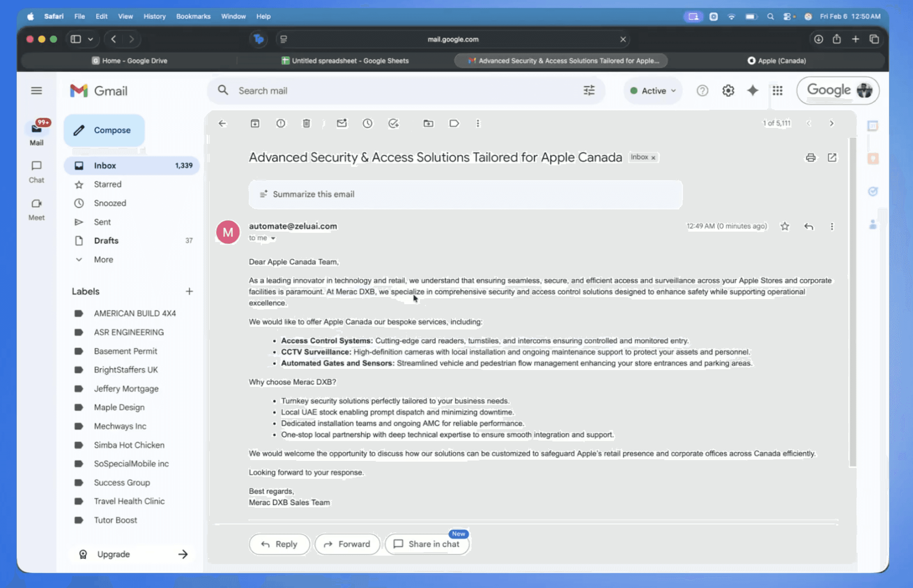Mark email as unread icon
The width and height of the screenshot is (913, 588).
(341, 124)
